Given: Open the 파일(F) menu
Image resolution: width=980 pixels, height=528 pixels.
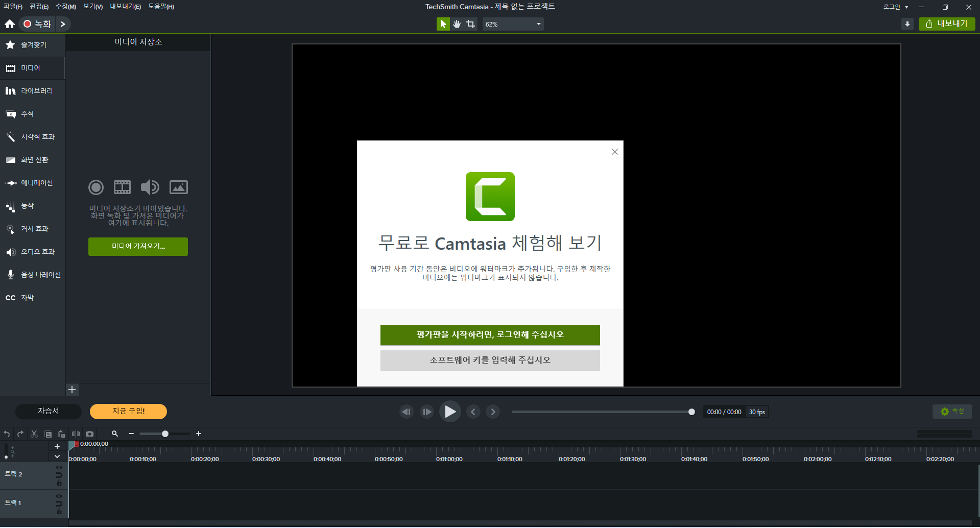Looking at the screenshot, I should pos(13,7).
